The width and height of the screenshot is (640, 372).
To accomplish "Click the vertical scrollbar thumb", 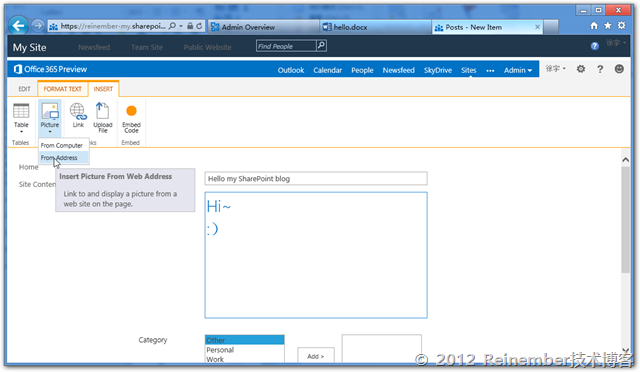I will click(625, 220).
